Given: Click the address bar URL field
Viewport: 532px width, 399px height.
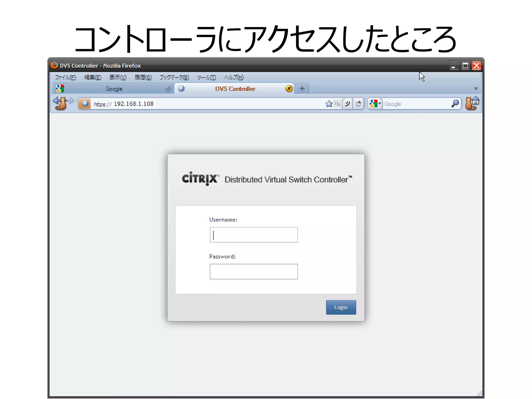Looking at the screenshot, I should pos(208,104).
